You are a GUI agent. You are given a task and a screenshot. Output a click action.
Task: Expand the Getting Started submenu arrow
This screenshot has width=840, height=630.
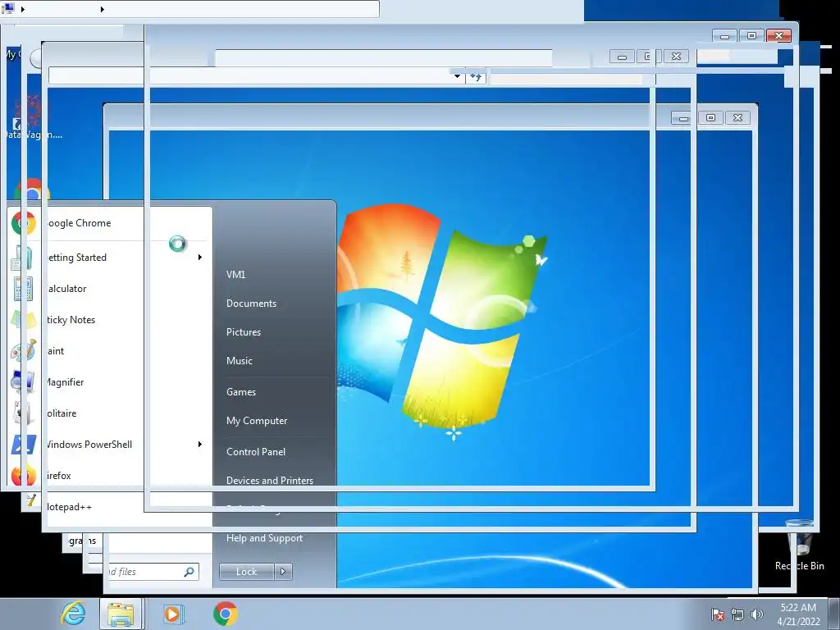[200, 257]
